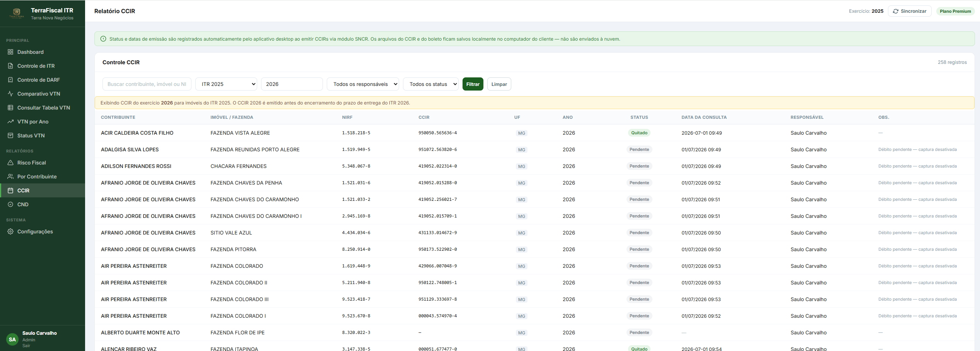The image size is (980, 351).
Task: Click the TerraFiscal logo emblem
Action: 17,13
